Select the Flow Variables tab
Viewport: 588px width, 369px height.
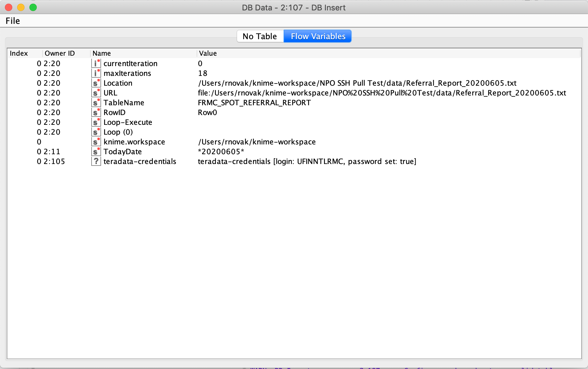318,36
